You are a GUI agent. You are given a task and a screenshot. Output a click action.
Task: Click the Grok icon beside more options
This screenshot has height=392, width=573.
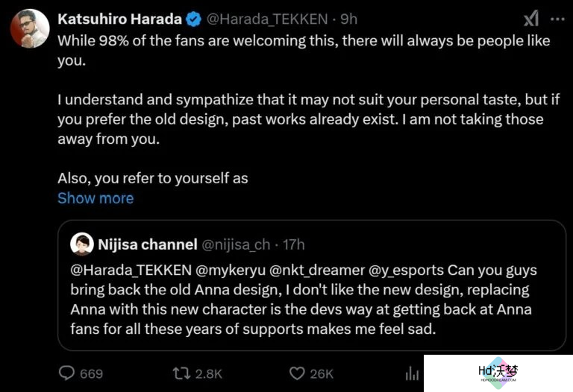[531, 18]
